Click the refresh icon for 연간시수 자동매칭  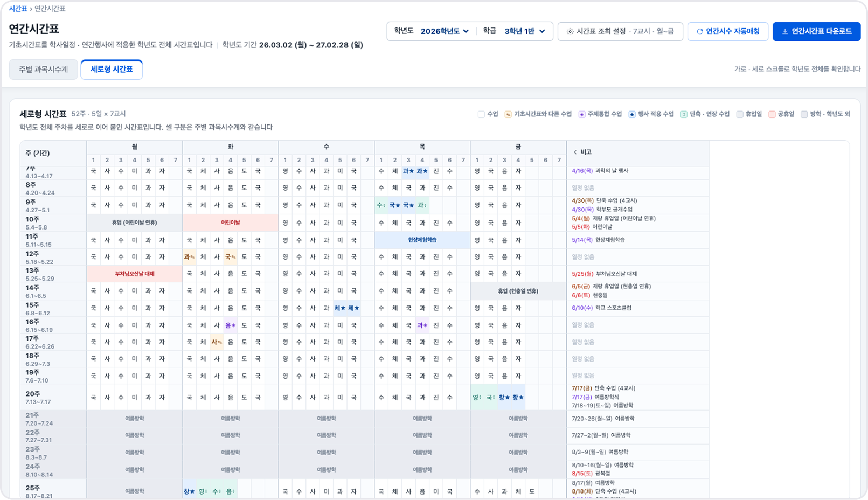[x=699, y=32]
